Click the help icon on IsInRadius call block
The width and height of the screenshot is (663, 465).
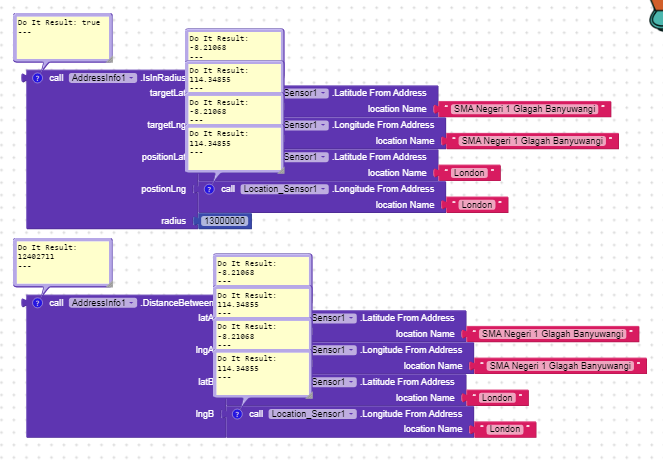(x=38, y=78)
